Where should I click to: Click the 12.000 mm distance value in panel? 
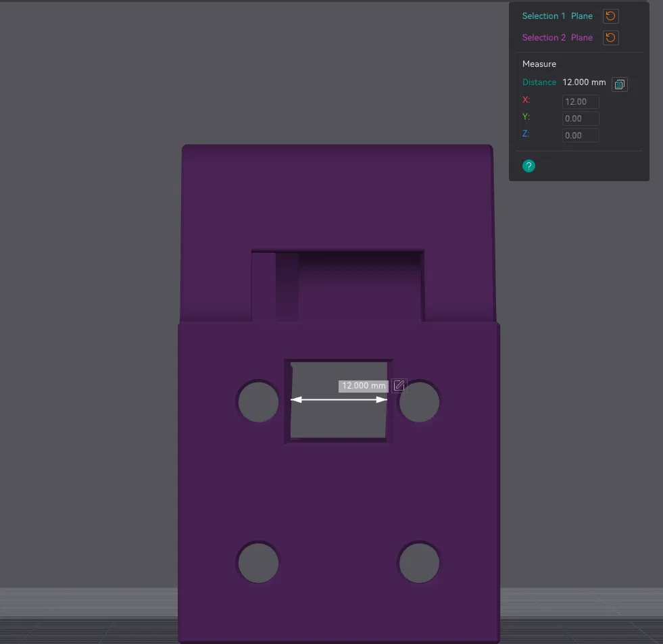point(584,82)
